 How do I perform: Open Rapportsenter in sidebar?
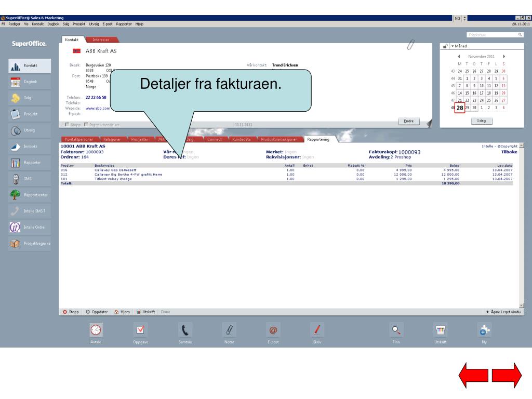(30, 195)
